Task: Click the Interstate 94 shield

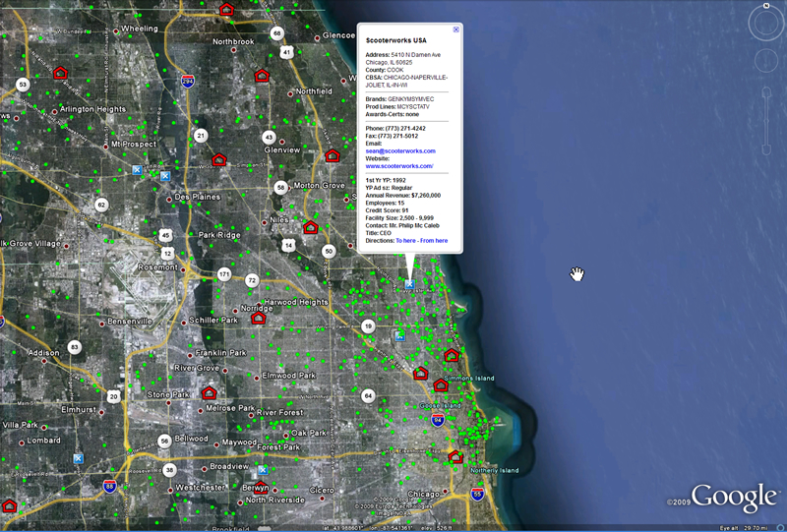Action: [438, 420]
